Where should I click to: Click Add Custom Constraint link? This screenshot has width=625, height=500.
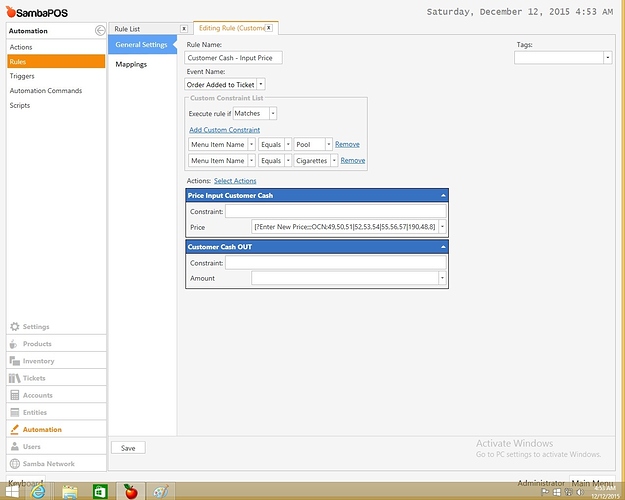[224, 130]
